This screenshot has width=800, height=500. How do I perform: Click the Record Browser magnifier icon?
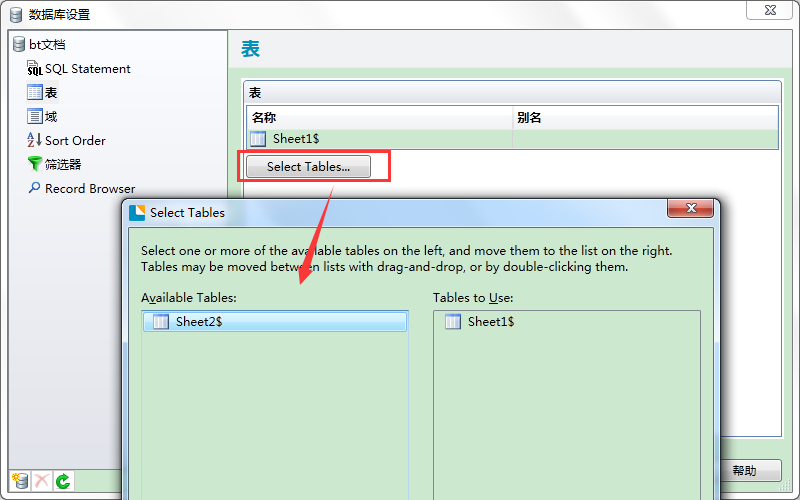(x=34, y=188)
